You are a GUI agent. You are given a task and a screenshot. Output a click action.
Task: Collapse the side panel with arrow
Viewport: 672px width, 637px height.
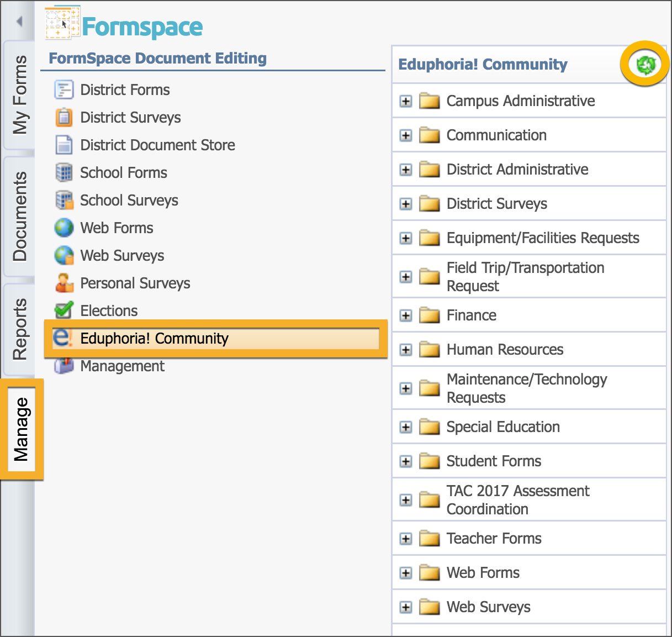[19, 22]
